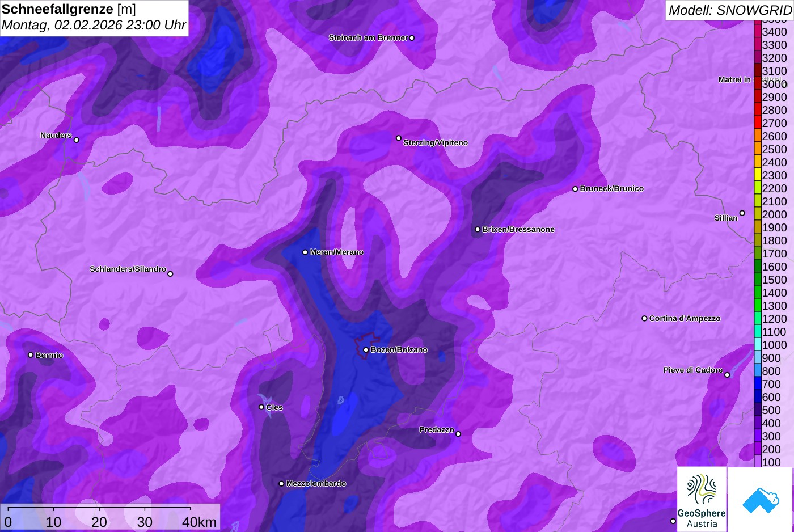Click legend value 1400
794x532 pixels.
coord(774,293)
